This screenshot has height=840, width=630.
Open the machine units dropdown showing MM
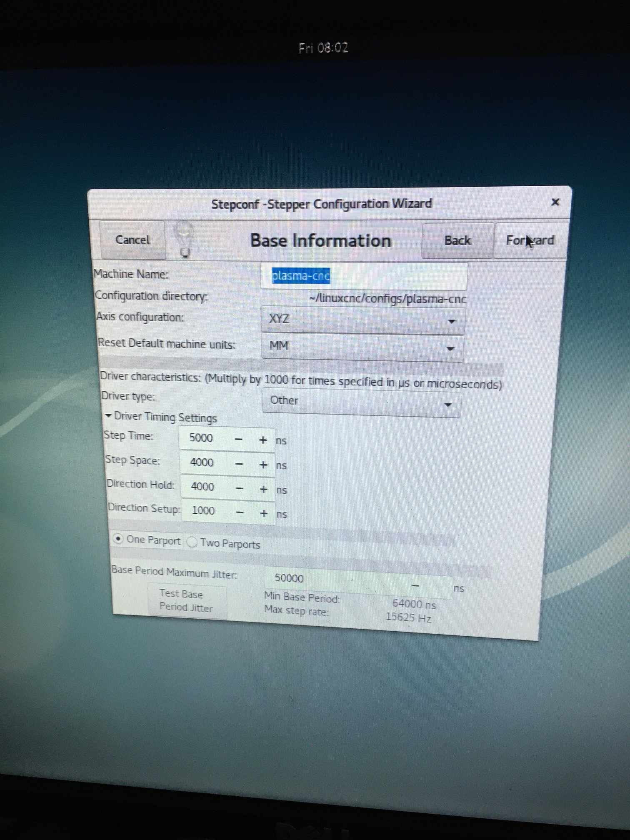362,347
